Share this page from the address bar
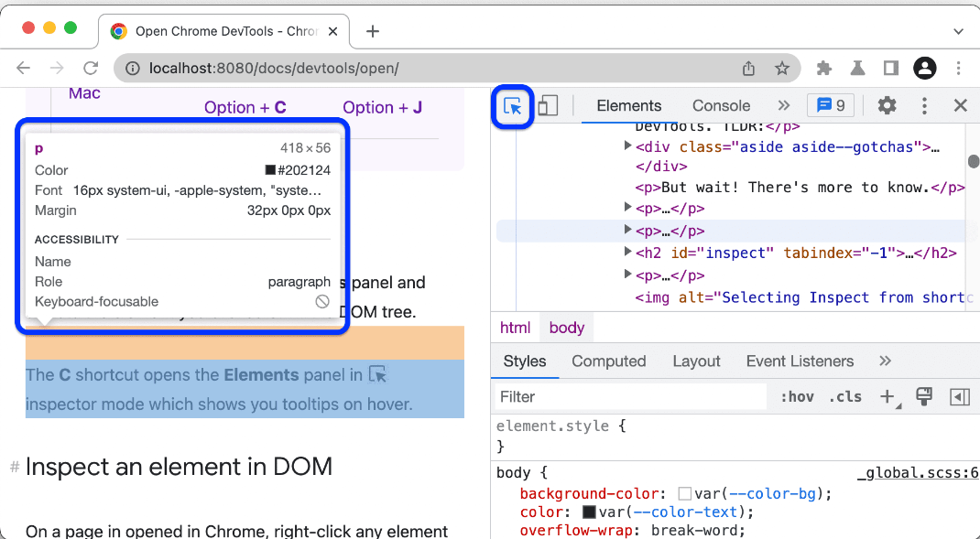The height and width of the screenshot is (539, 980). (x=749, y=68)
